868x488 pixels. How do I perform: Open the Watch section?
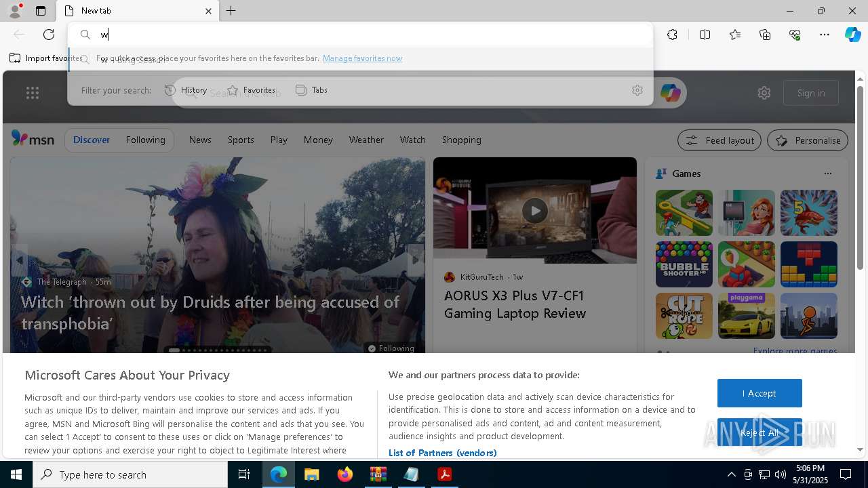(x=412, y=140)
